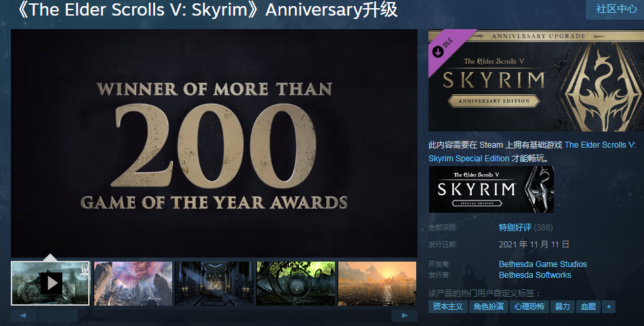Open The Elder Scrolls V: Skyrim Special Edition link

[x=532, y=152]
